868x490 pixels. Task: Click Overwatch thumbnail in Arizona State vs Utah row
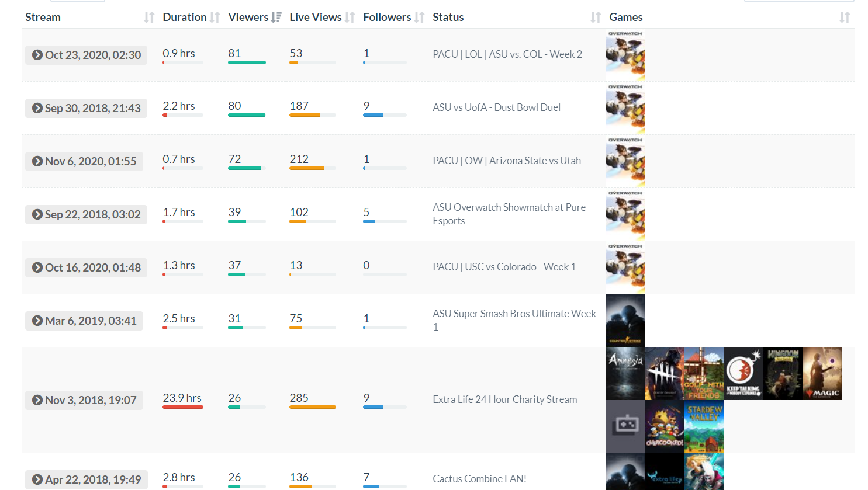coord(625,161)
